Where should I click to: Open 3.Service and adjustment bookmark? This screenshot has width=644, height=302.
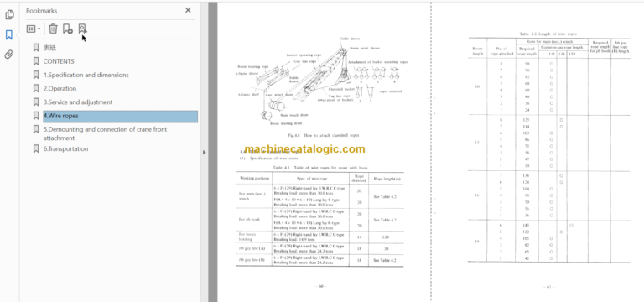(x=78, y=102)
